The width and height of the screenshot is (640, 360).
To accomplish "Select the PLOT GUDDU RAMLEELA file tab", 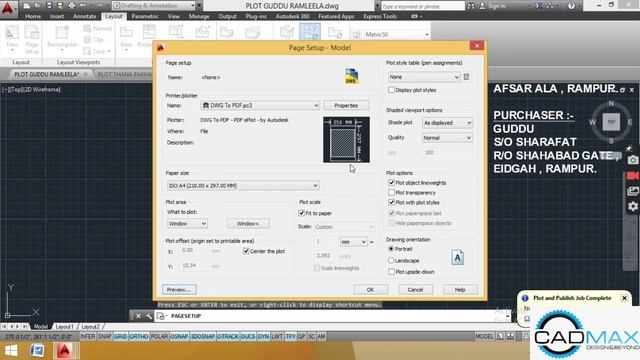I will (47, 74).
